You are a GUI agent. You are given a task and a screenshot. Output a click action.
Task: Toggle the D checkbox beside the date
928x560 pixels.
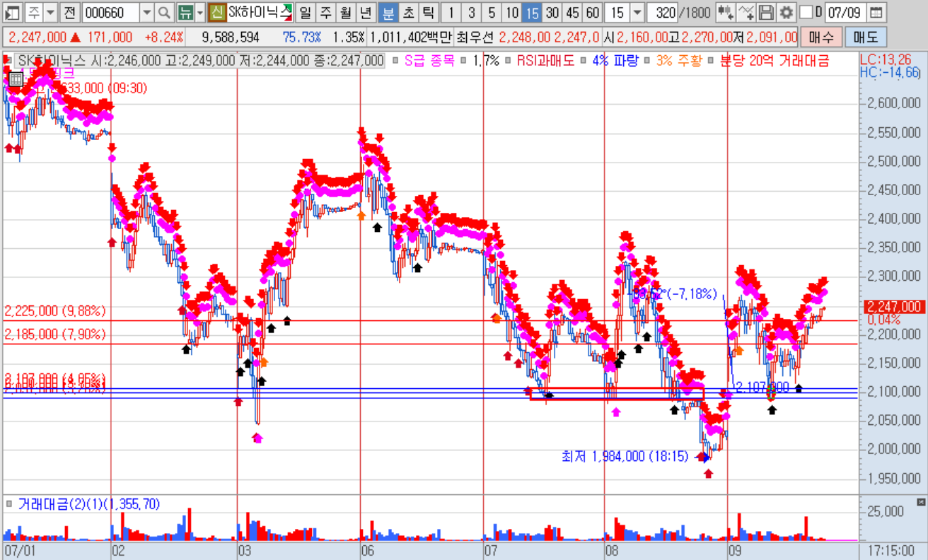point(806,12)
